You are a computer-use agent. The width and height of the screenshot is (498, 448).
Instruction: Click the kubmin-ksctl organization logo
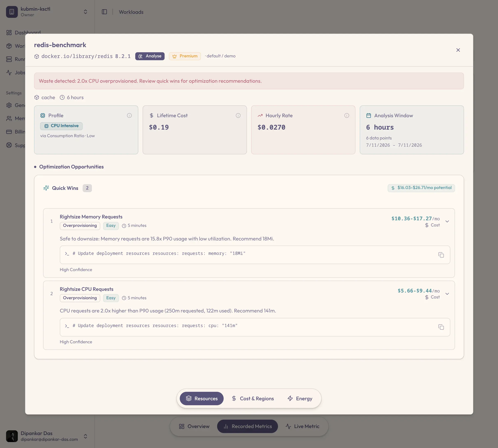[12, 12]
